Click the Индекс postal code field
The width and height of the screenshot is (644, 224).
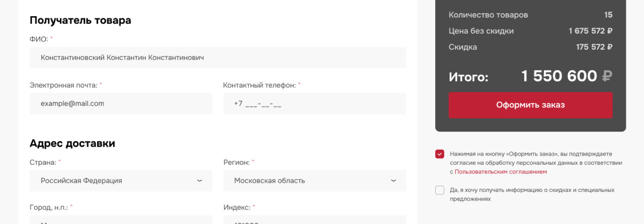tap(314, 219)
